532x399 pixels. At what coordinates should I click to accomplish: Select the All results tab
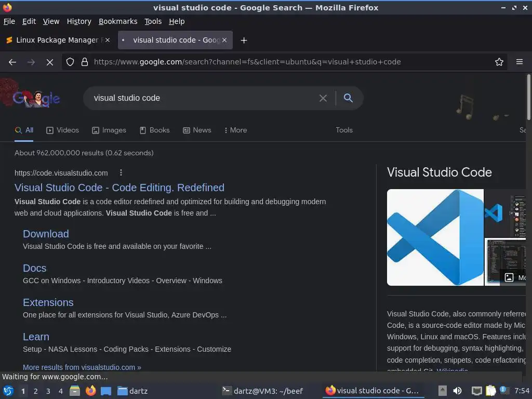(24, 130)
